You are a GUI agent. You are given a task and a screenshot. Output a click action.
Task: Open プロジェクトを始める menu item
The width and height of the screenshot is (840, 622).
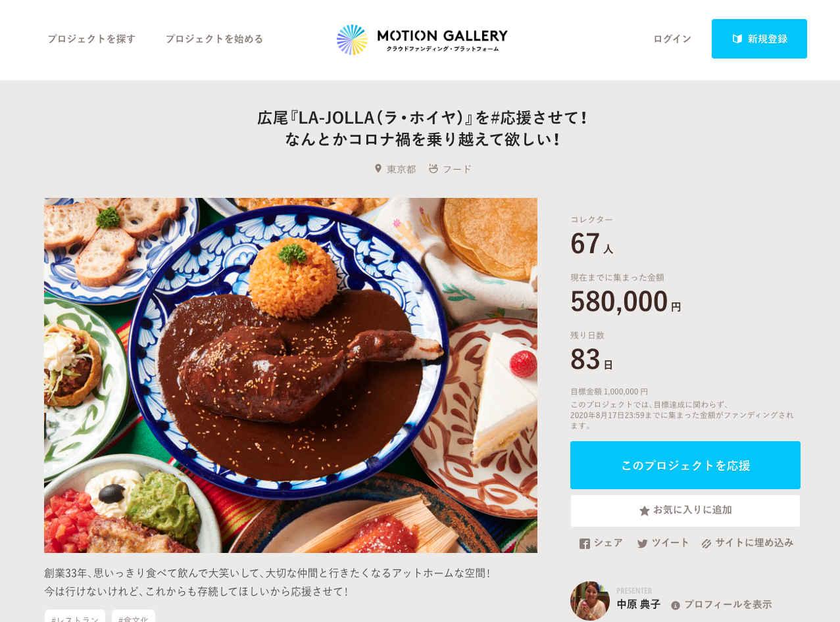[214, 39]
